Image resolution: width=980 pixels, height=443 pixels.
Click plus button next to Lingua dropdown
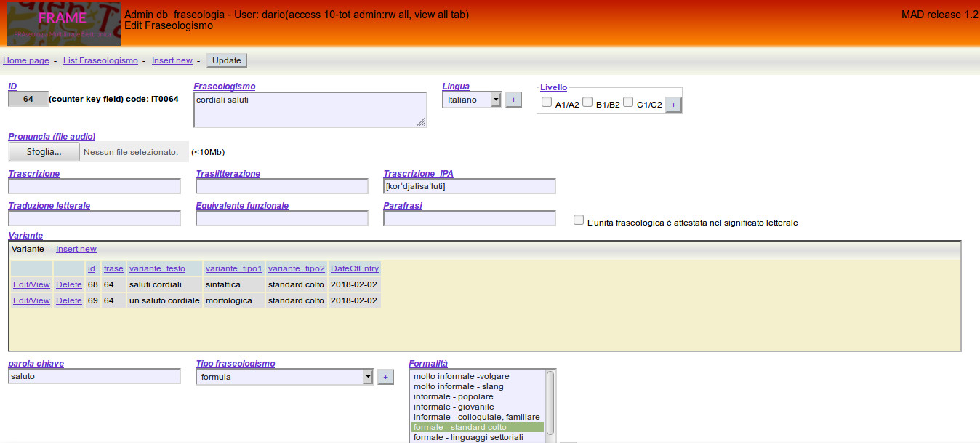click(x=513, y=100)
